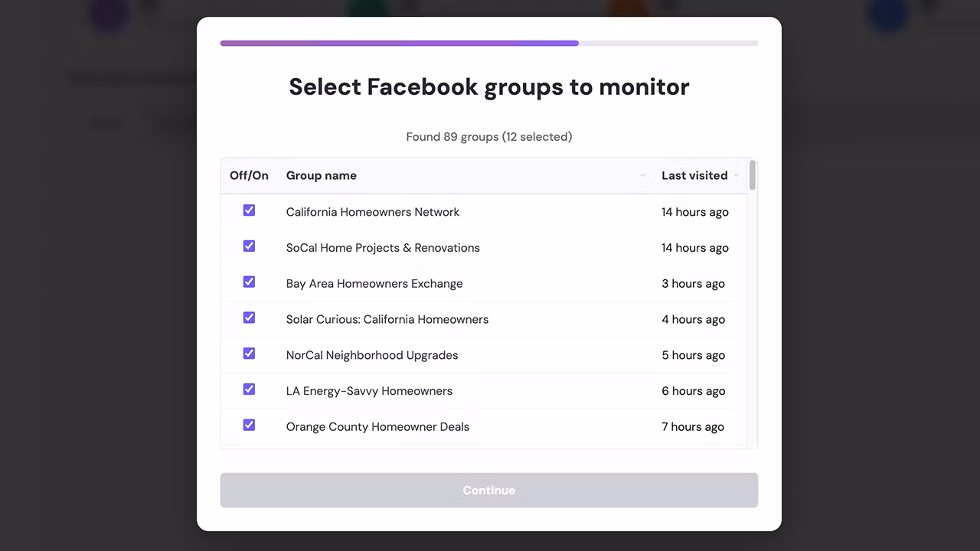Click the Group name column header

(322, 176)
